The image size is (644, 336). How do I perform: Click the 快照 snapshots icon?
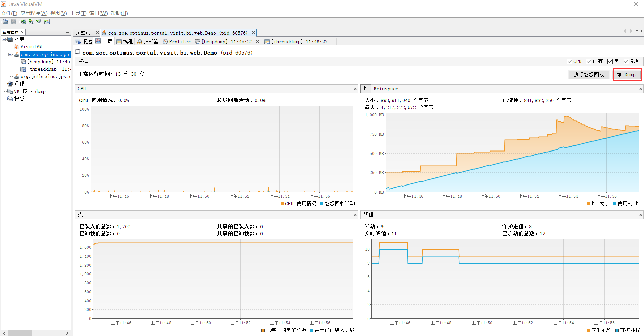pos(10,99)
